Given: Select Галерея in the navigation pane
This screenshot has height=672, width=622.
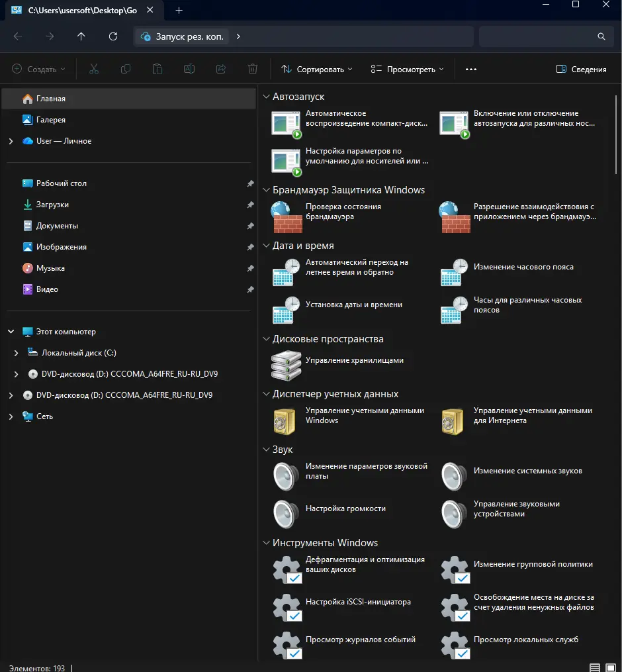Looking at the screenshot, I should pos(50,120).
